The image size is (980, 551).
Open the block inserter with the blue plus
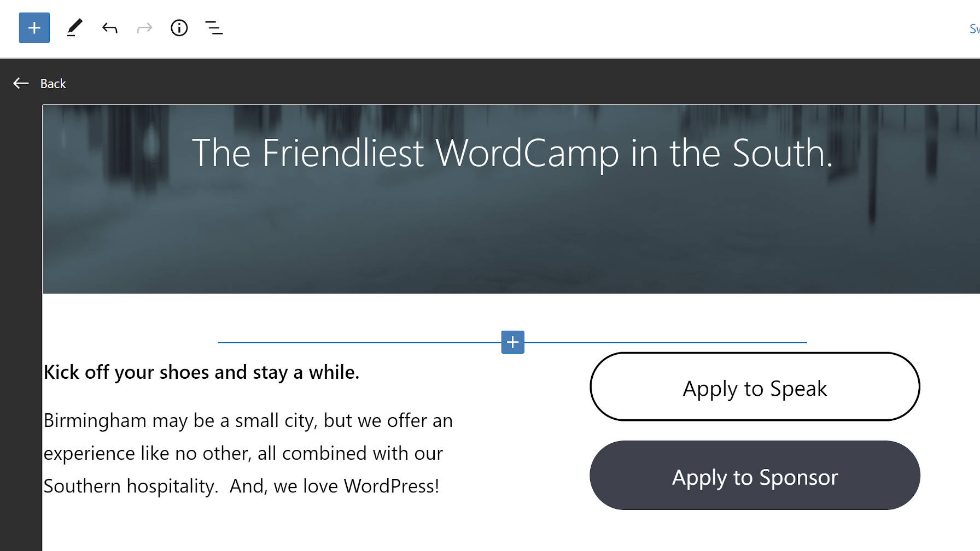pos(34,27)
